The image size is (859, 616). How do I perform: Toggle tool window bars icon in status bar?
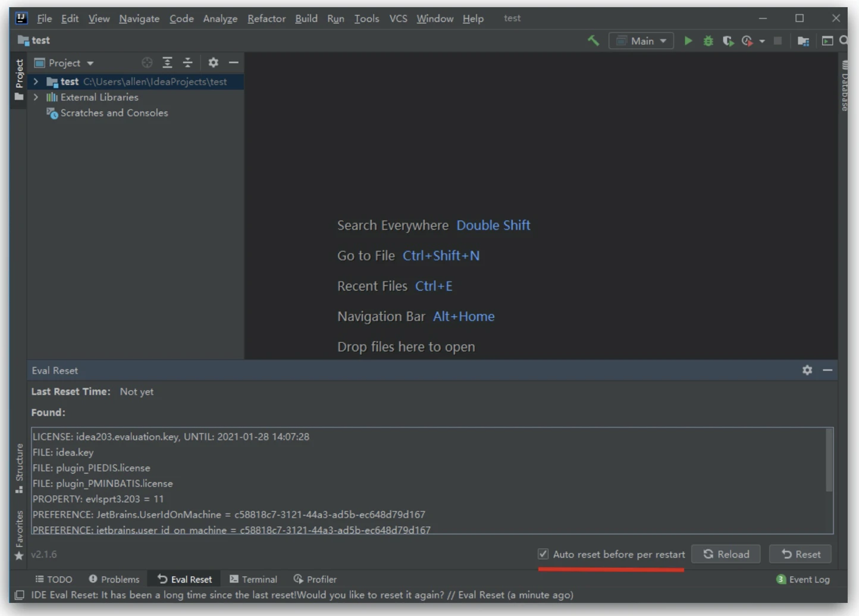[19, 595]
